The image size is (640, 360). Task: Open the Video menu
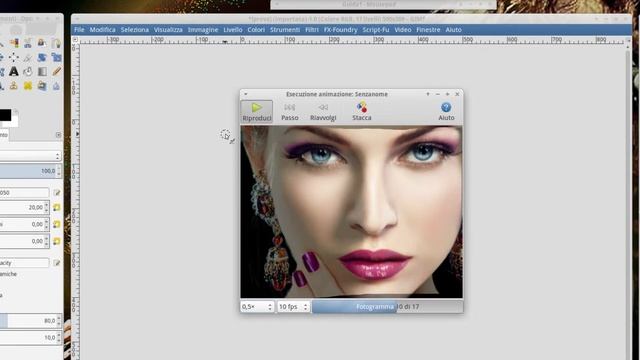point(402,30)
